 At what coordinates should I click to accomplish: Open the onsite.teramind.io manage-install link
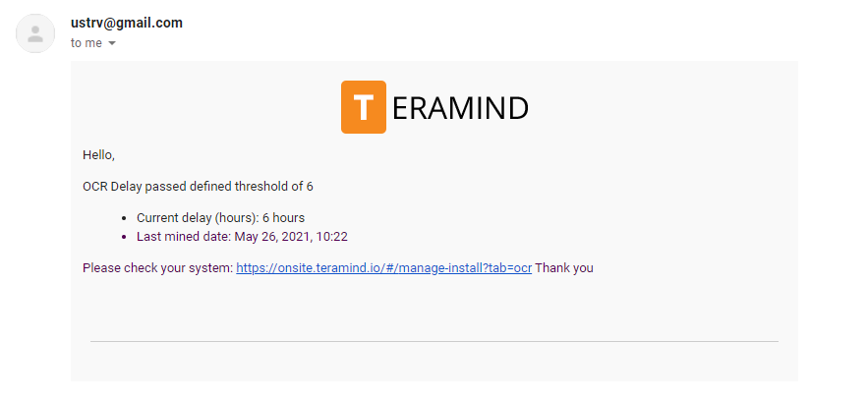coord(383,268)
